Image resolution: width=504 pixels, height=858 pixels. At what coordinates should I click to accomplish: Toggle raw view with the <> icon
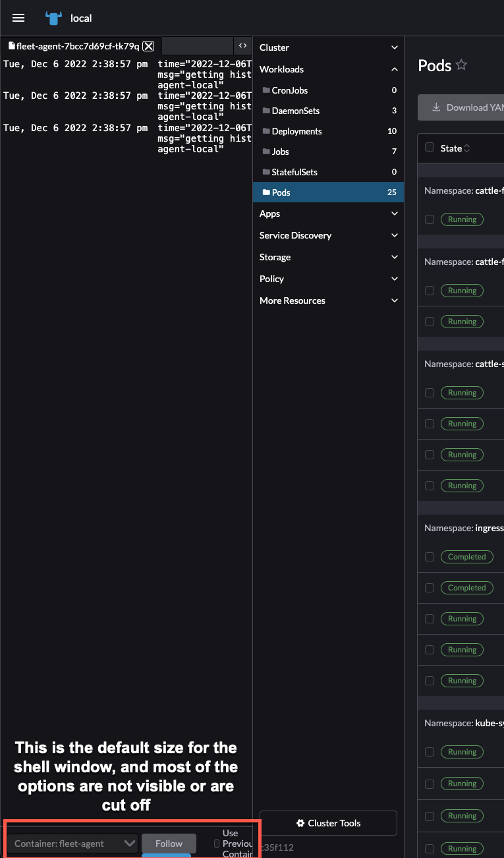coord(242,46)
